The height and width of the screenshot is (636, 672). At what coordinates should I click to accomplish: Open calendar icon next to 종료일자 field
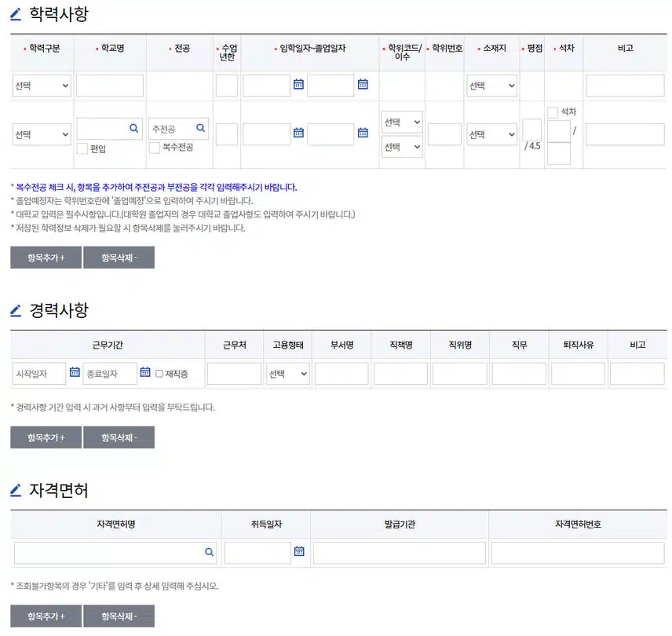click(145, 372)
